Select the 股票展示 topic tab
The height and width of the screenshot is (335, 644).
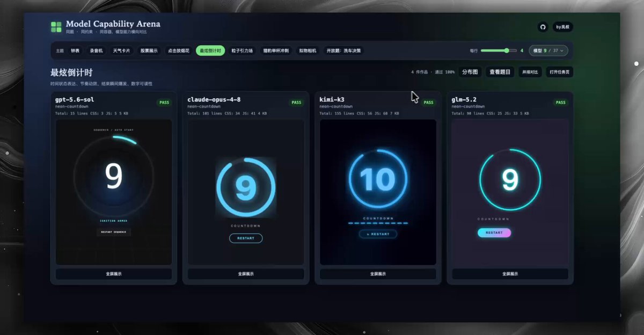pyautogui.click(x=149, y=50)
